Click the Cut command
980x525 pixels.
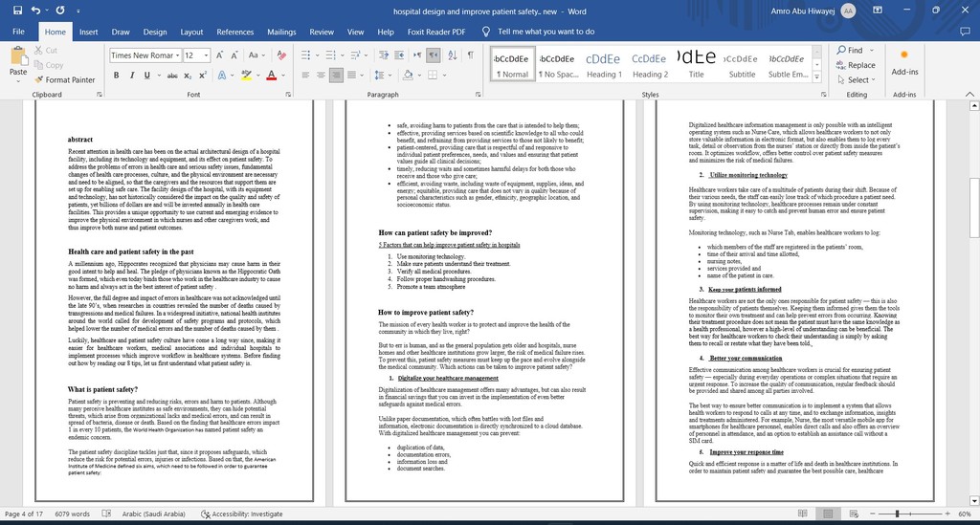coord(46,50)
